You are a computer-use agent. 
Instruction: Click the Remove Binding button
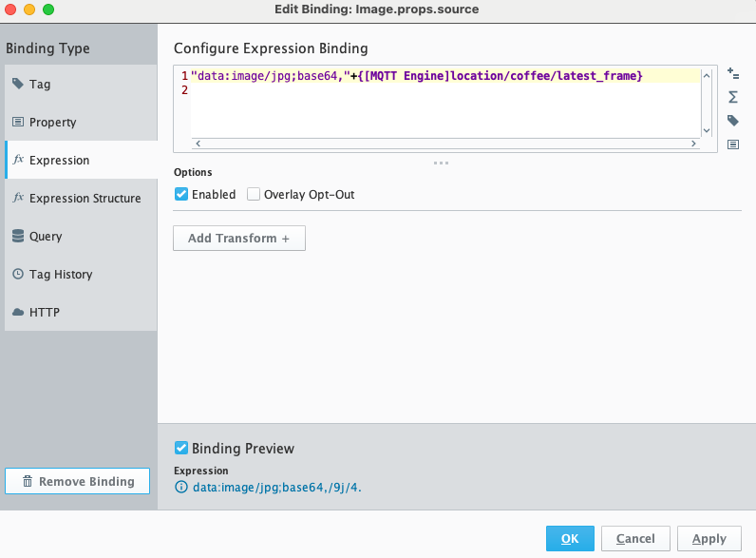point(77,481)
